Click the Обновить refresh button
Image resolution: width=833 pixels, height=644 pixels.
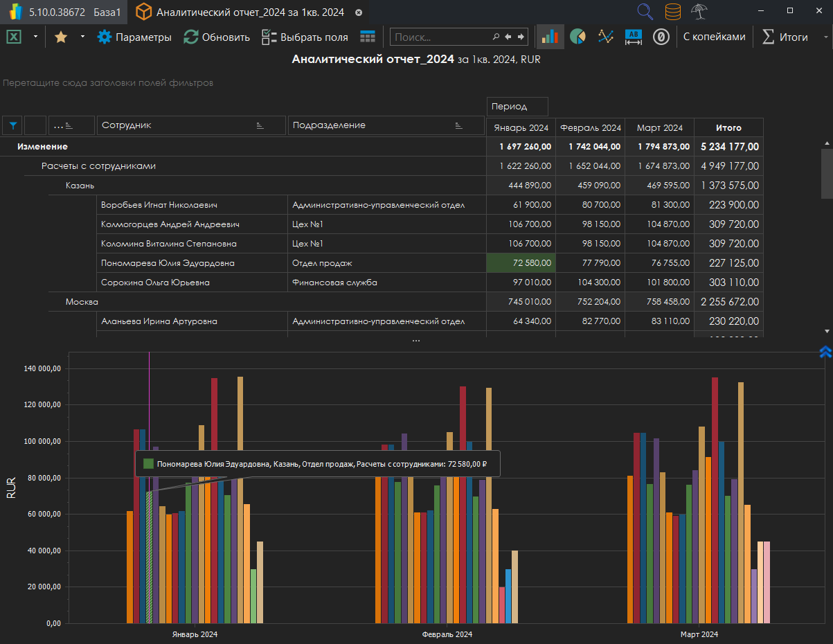coord(217,37)
